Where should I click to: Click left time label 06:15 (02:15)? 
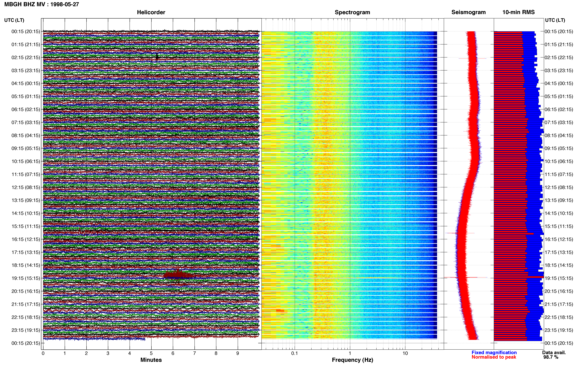click(26, 109)
